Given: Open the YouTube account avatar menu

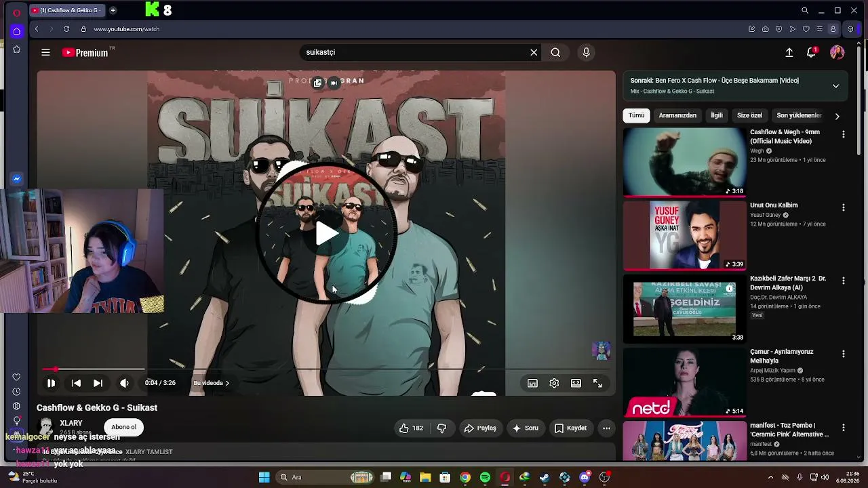Looking at the screenshot, I should tap(837, 52).
